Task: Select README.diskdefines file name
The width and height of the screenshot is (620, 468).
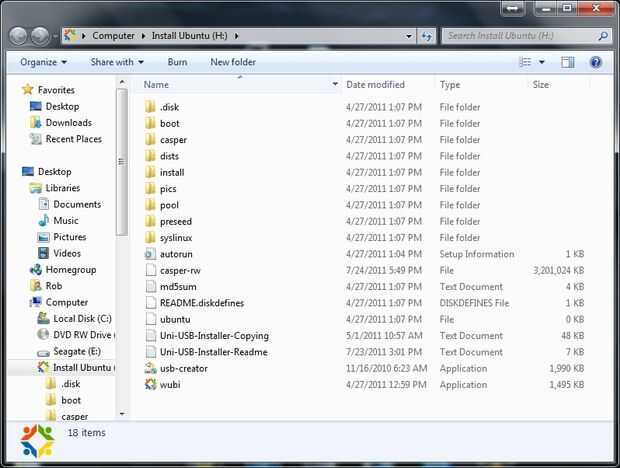Action: click(202, 303)
